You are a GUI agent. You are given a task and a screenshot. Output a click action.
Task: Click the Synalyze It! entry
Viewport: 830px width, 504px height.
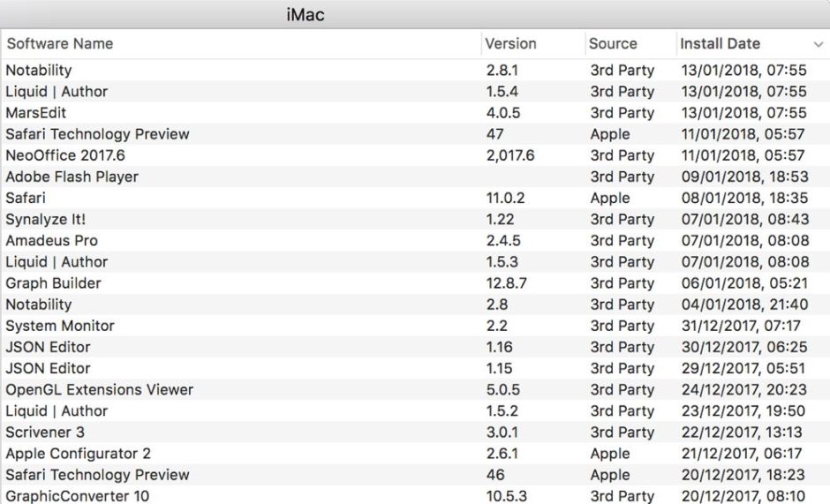46,219
